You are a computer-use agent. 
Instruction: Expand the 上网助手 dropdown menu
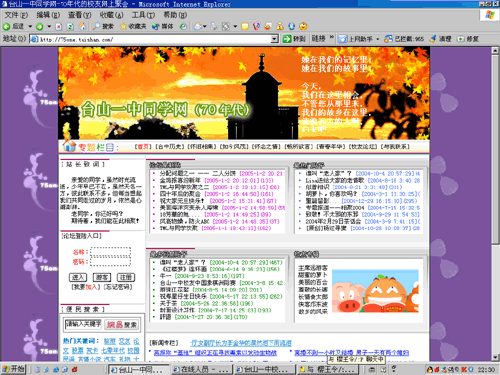[x=378, y=39]
